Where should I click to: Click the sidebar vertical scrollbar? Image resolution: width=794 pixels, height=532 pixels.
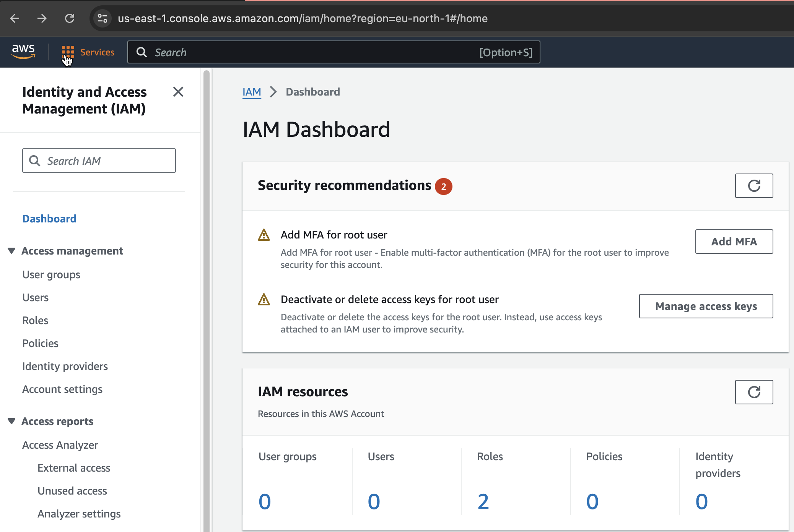(x=207, y=300)
